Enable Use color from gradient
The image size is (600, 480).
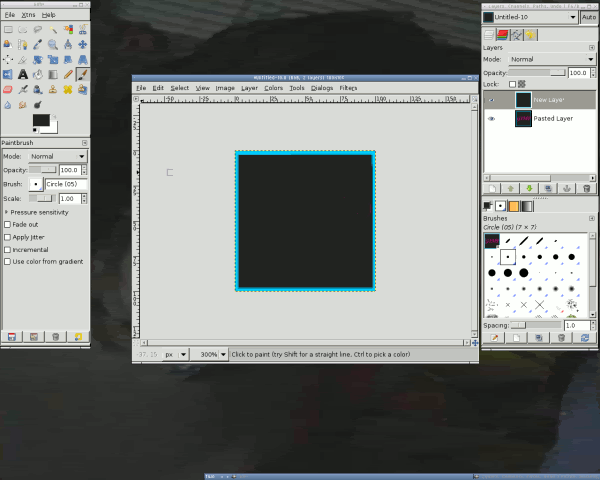pos(7,261)
